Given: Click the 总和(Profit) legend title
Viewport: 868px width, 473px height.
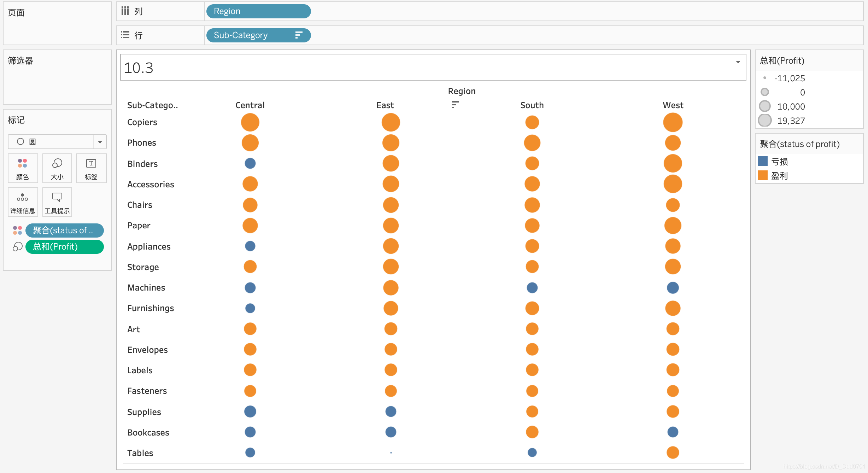Looking at the screenshot, I should tap(782, 61).
